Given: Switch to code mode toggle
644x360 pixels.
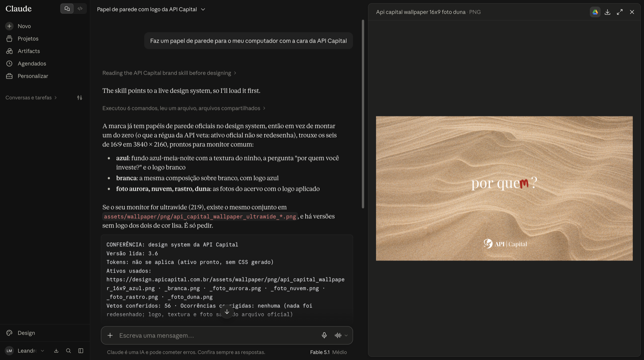Looking at the screenshot, I should click(80, 8).
